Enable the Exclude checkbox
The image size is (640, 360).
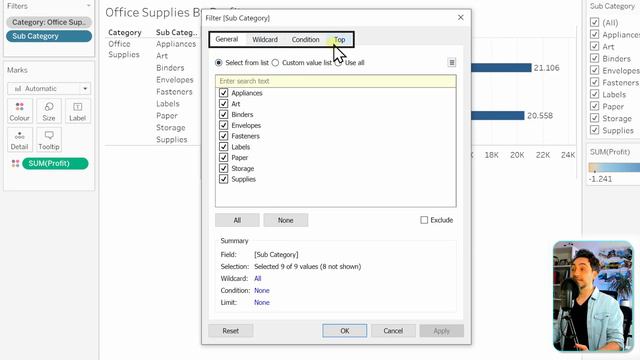pos(424,220)
